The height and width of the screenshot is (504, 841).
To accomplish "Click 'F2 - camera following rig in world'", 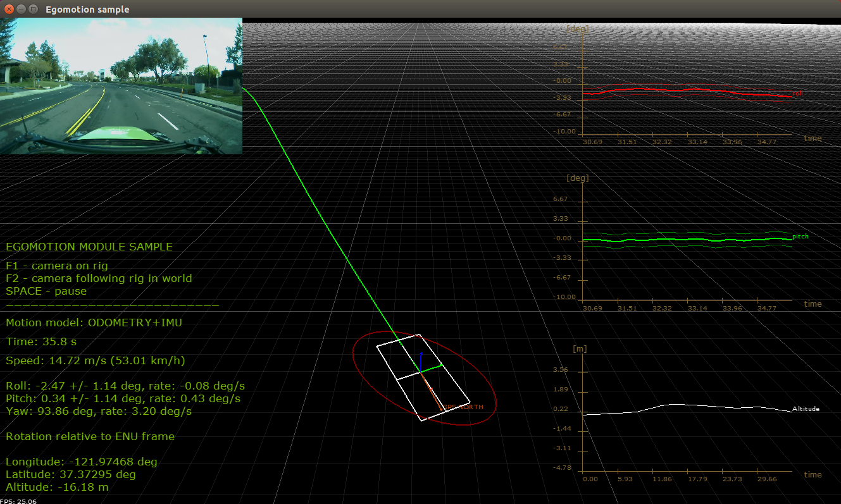I will pos(99,278).
